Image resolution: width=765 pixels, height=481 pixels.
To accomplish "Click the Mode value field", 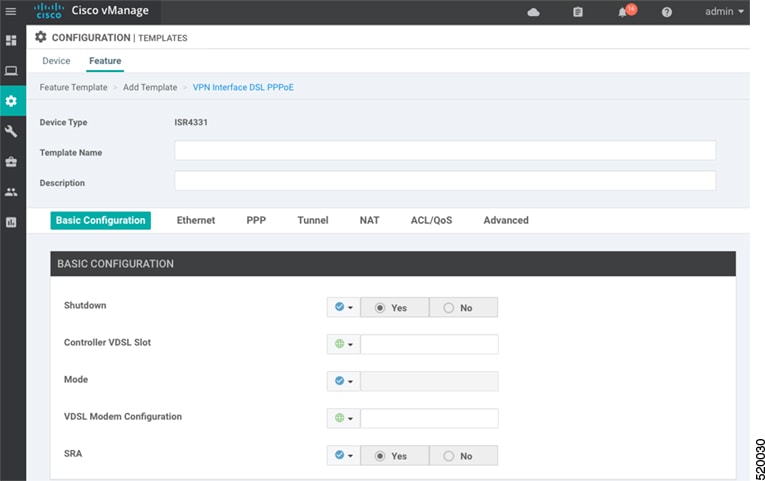I will click(x=429, y=381).
